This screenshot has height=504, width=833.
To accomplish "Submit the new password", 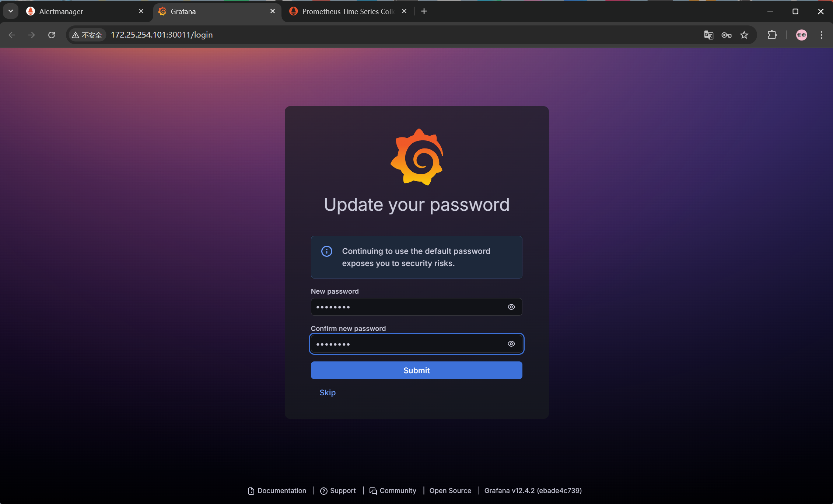I will pyautogui.click(x=416, y=370).
